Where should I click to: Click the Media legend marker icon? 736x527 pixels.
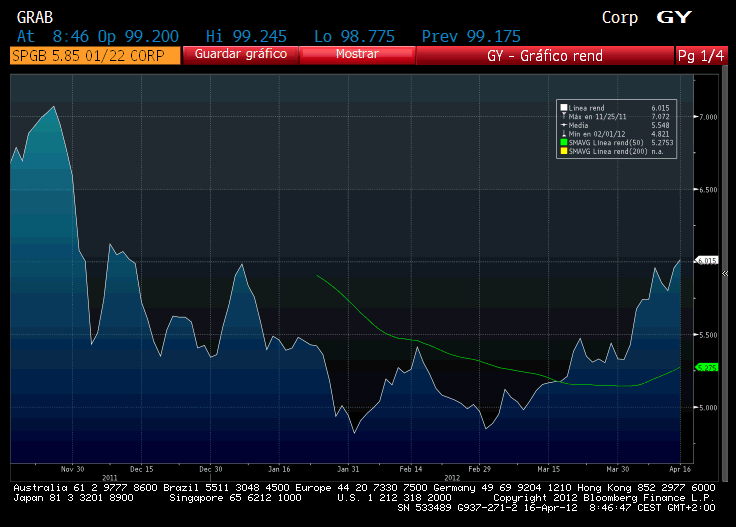564,125
